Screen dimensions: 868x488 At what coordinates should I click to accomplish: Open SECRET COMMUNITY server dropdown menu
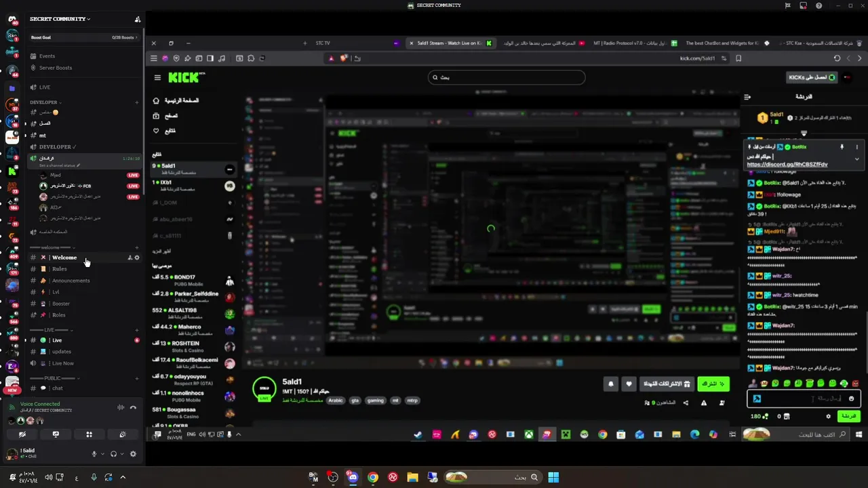point(60,19)
